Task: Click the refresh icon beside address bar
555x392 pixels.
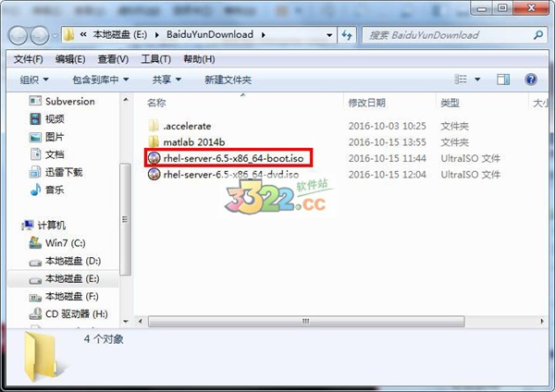Action: point(347,35)
